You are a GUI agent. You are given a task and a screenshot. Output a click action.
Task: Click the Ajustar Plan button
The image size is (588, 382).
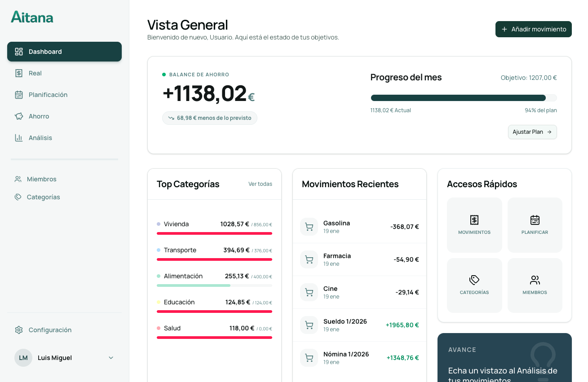532,132
